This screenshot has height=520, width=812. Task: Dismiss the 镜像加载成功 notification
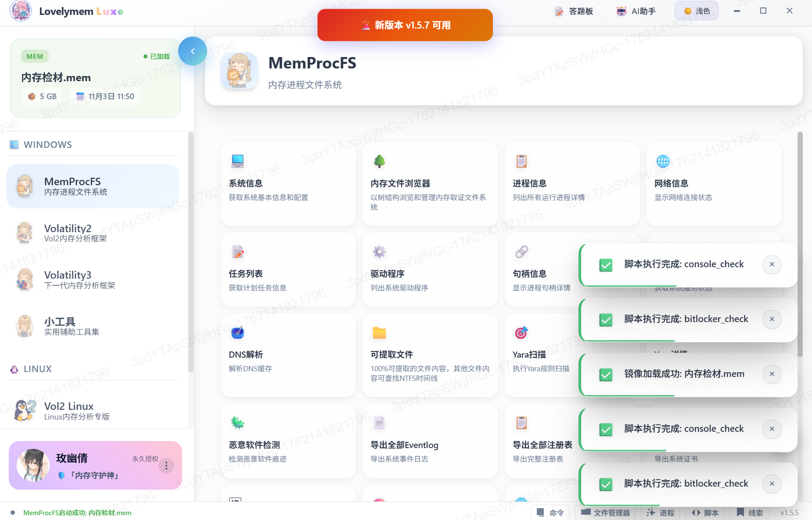(772, 374)
